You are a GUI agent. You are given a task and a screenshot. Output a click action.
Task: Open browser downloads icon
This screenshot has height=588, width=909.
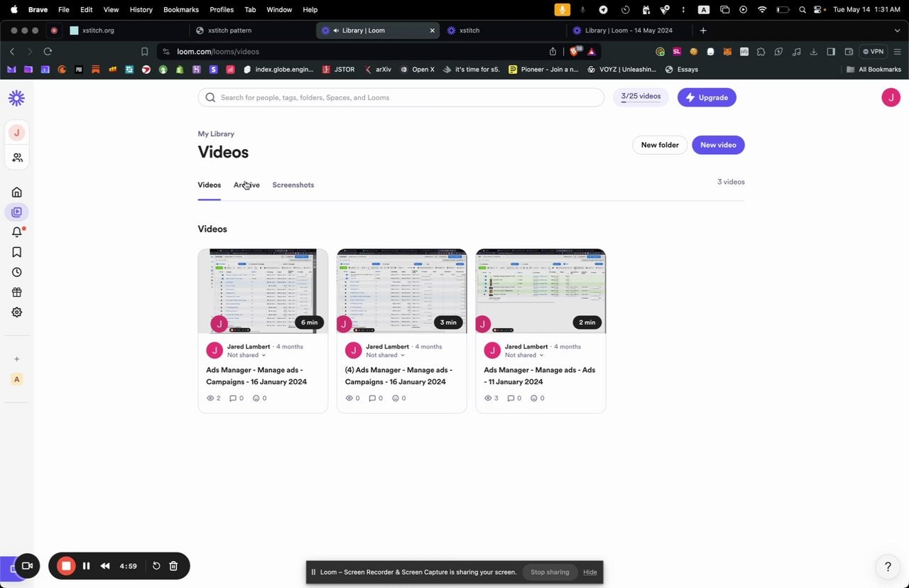click(813, 51)
